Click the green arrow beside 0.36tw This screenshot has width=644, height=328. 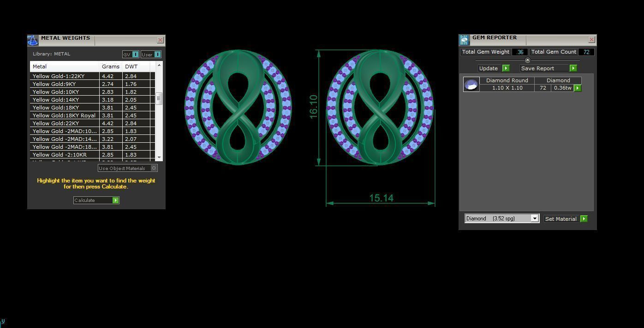578,88
